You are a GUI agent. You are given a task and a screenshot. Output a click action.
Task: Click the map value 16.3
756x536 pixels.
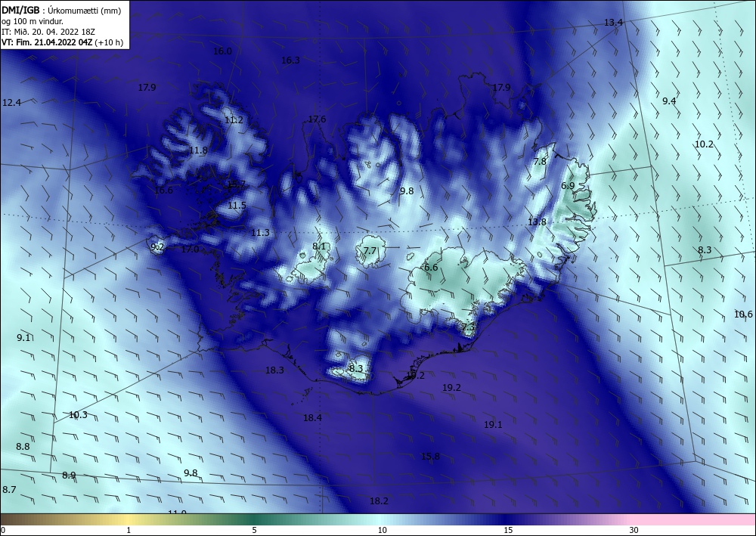tap(290, 60)
